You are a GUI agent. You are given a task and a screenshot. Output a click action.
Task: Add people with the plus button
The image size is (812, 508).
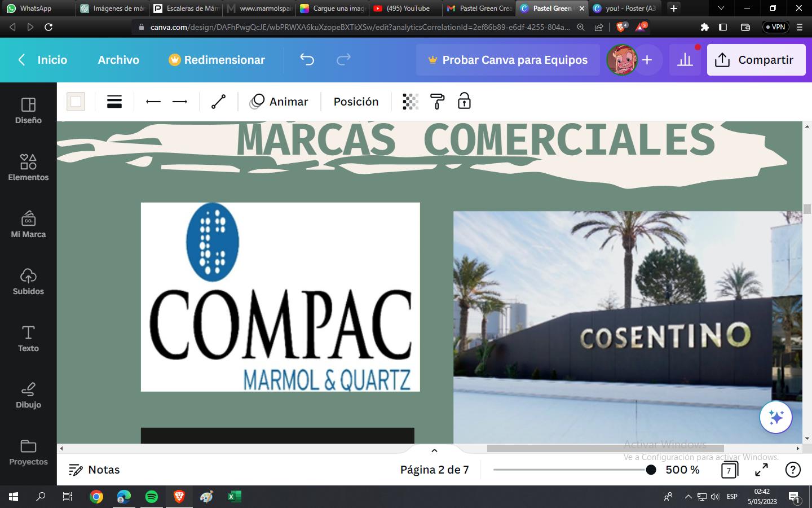(x=647, y=60)
